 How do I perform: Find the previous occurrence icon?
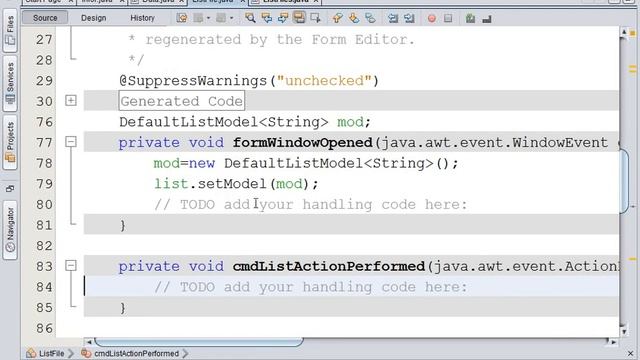click(267, 18)
